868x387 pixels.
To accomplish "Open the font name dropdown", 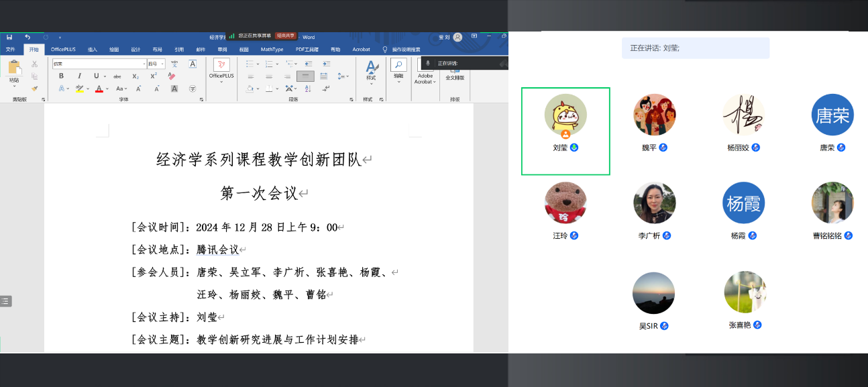I will point(144,64).
